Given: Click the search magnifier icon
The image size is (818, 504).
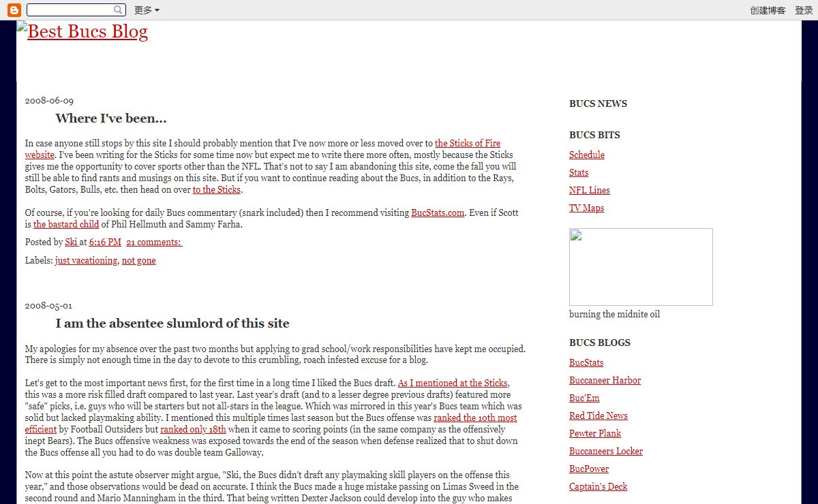Looking at the screenshot, I should tap(119, 10).
